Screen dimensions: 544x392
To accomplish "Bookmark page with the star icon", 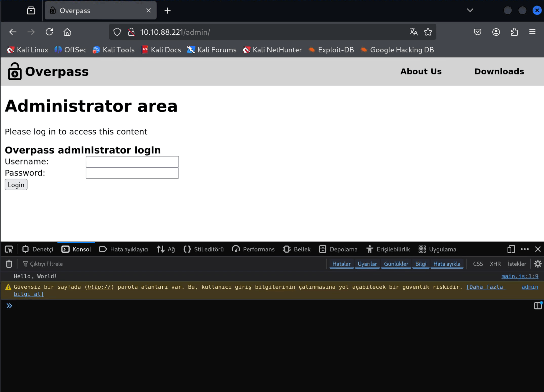I will pos(428,32).
